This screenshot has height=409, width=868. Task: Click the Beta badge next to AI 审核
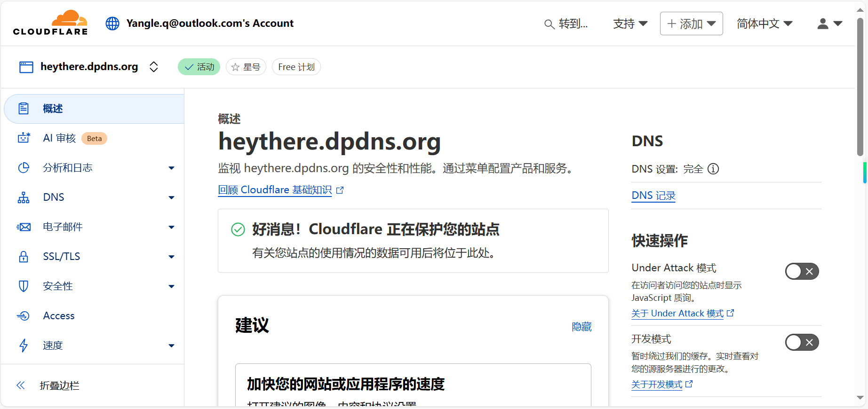(x=94, y=138)
